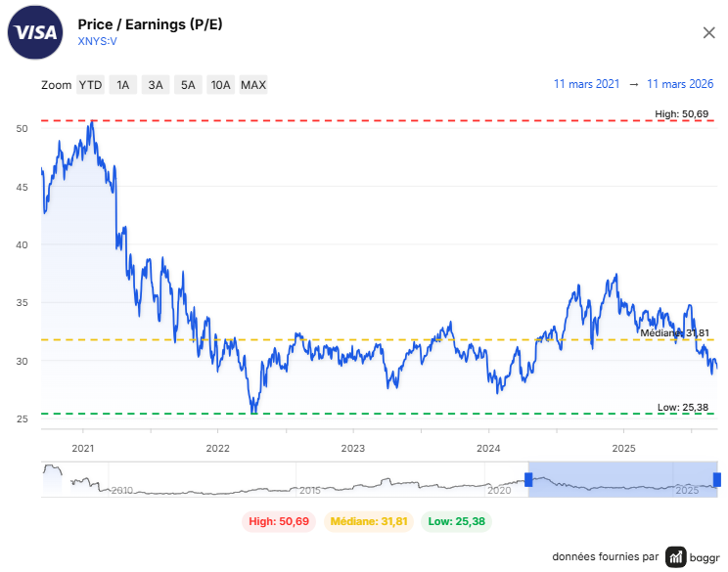This screenshot has height=572, width=728.
Task: Select the 10A zoom range
Action: (x=220, y=85)
